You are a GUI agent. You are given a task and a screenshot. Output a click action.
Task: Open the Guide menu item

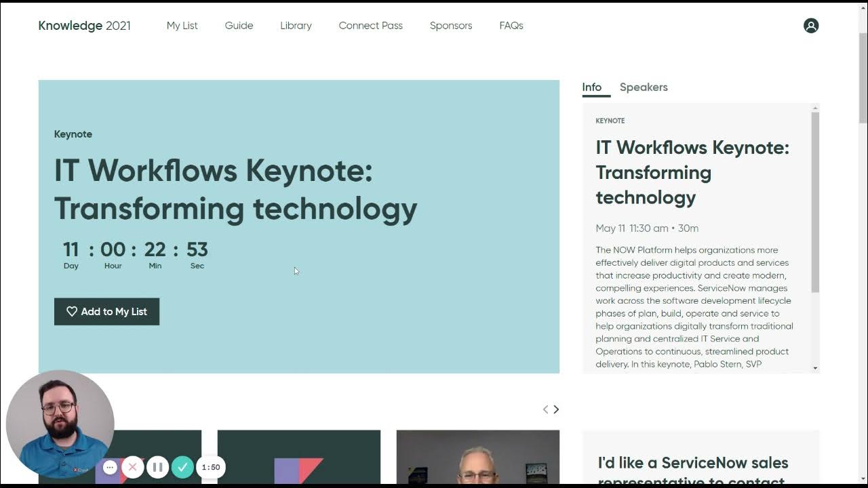pyautogui.click(x=239, y=26)
